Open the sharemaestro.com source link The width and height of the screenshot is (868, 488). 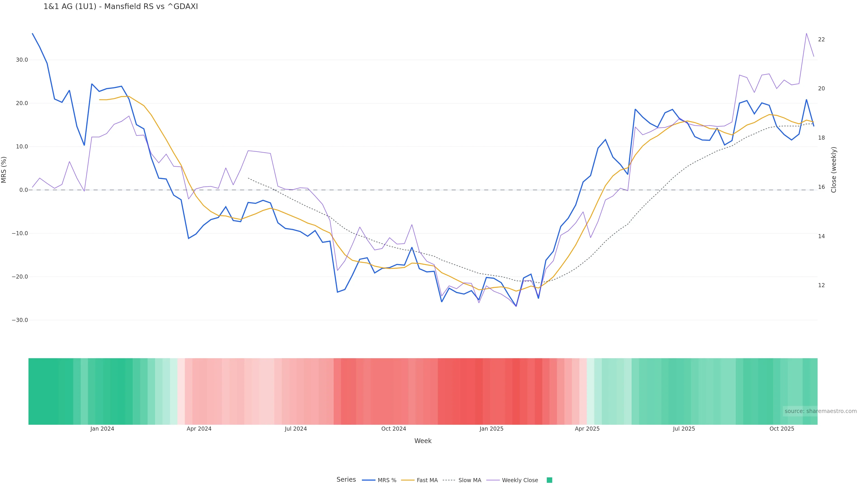pos(820,411)
